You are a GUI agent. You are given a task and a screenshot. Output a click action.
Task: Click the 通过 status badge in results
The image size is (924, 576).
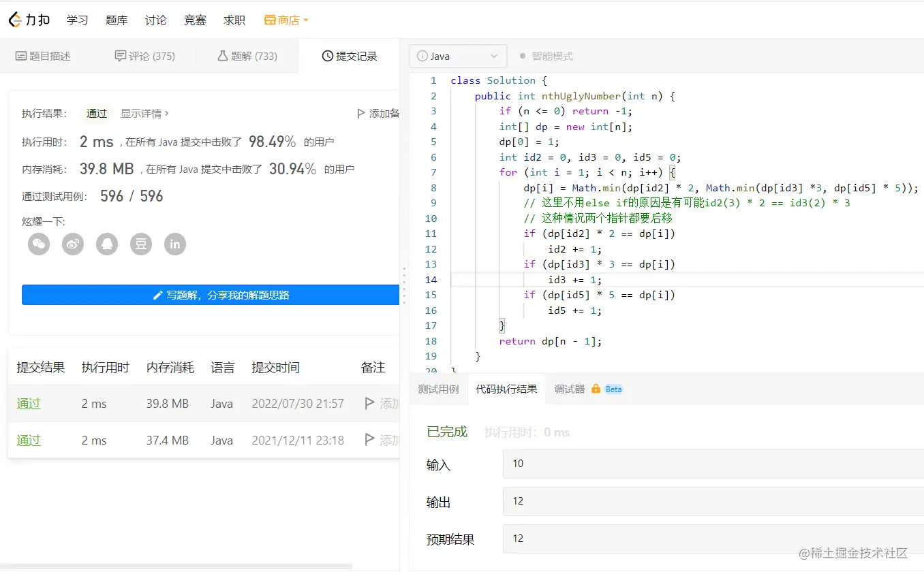pyautogui.click(x=97, y=114)
